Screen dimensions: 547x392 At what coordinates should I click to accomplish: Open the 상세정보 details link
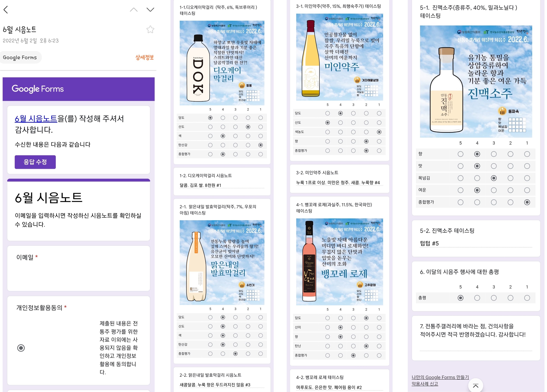point(144,57)
